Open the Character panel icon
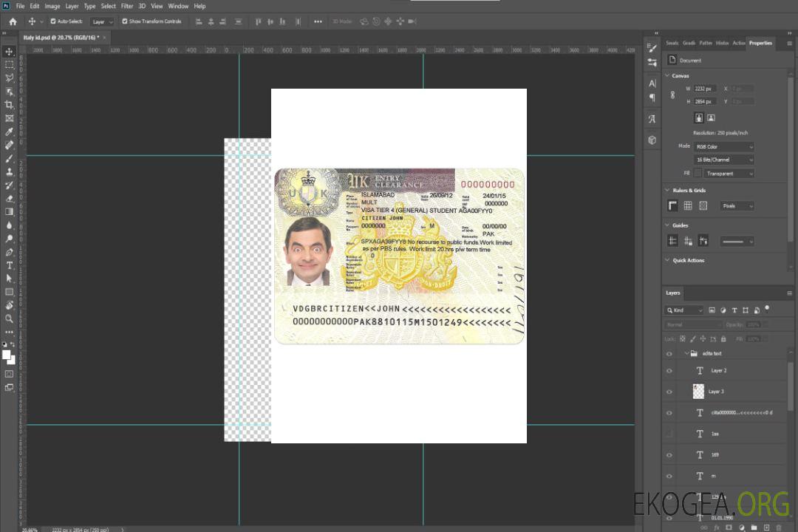 pos(652,83)
